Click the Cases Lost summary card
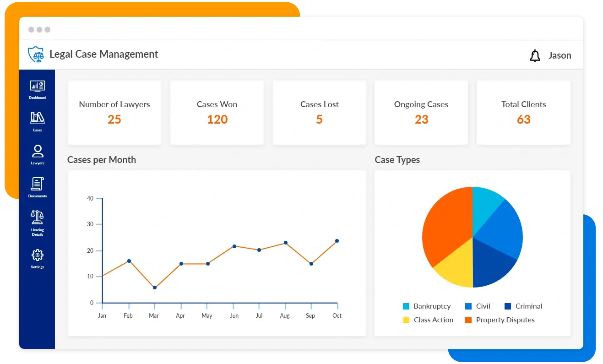This screenshot has height=364, width=603. pos(319,113)
